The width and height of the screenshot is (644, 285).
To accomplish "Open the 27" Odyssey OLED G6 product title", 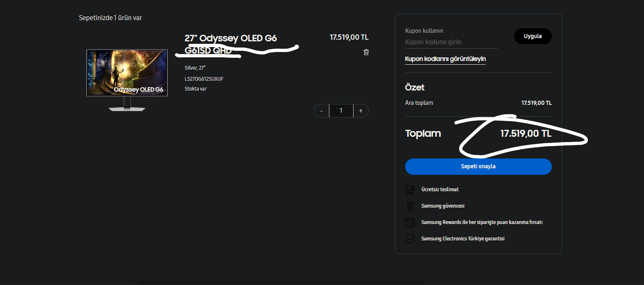I will point(231,44).
